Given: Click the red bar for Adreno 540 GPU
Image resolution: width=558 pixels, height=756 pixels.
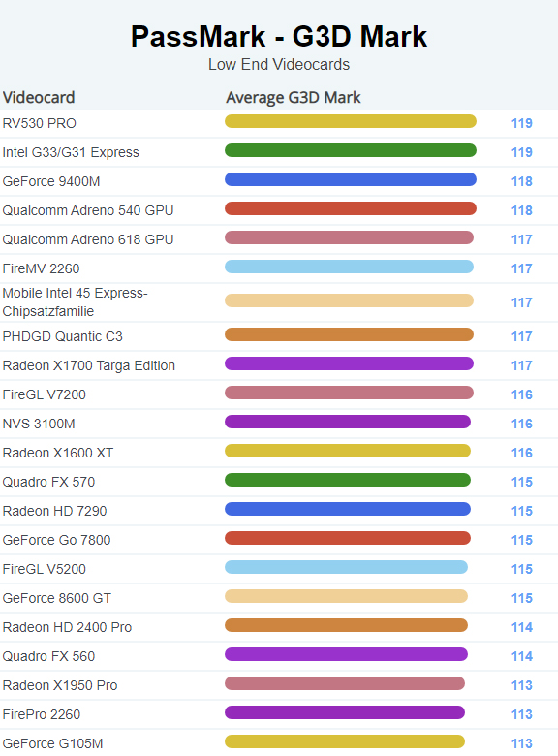Looking at the screenshot, I should tap(351, 208).
